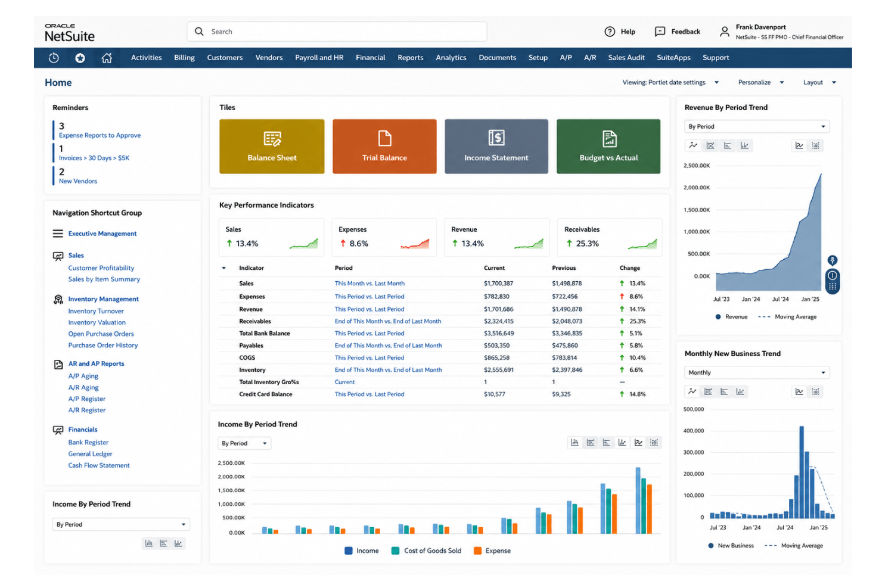Screen dimensions: 882x588
Task: Open the Customers menu
Action: click(x=225, y=58)
